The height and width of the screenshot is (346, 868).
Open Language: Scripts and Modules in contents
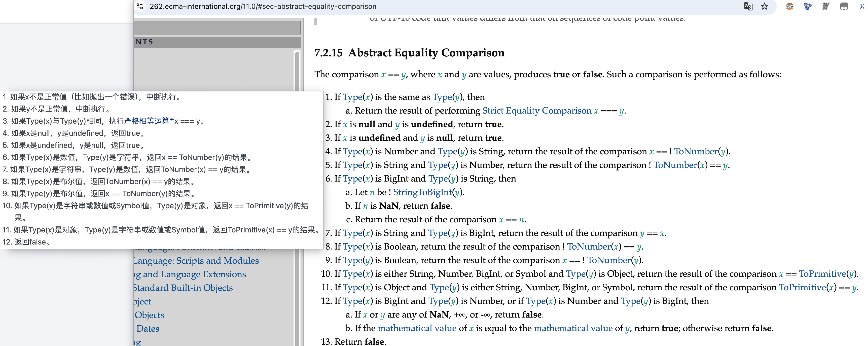pyautogui.click(x=196, y=261)
